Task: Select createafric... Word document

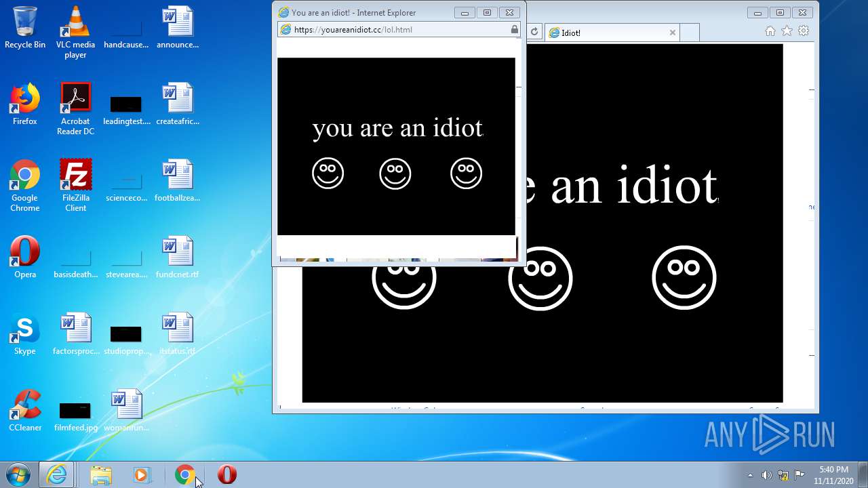Action: click(178, 104)
